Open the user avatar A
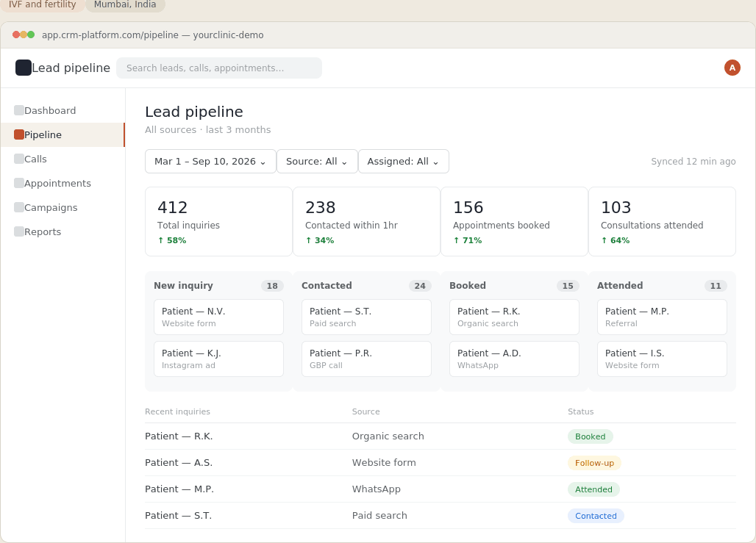Screen dimensions: 756x543 732,68
